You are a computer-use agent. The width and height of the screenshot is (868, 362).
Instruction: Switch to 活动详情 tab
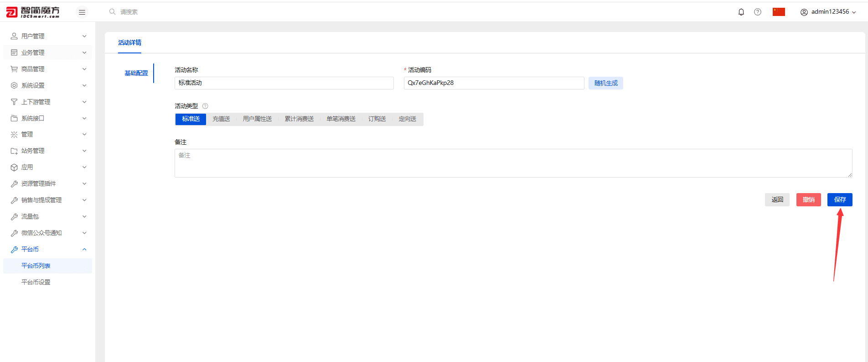[129, 42]
